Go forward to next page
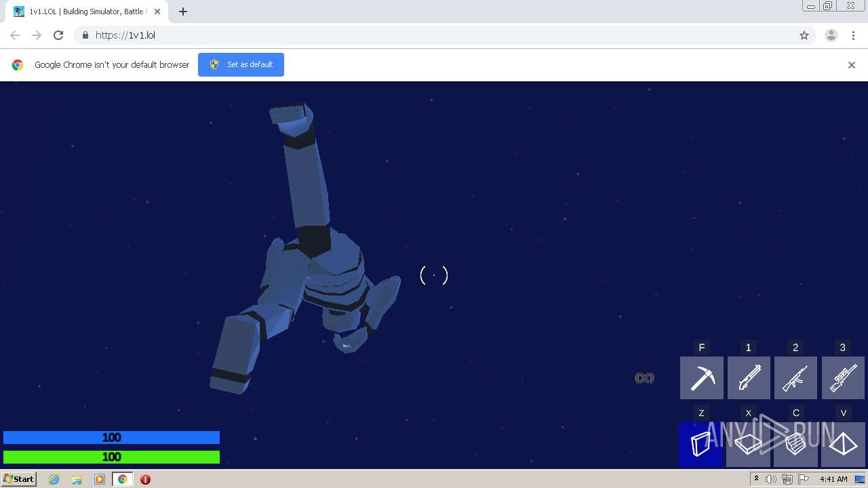The width and height of the screenshot is (868, 488). pyautogui.click(x=37, y=35)
